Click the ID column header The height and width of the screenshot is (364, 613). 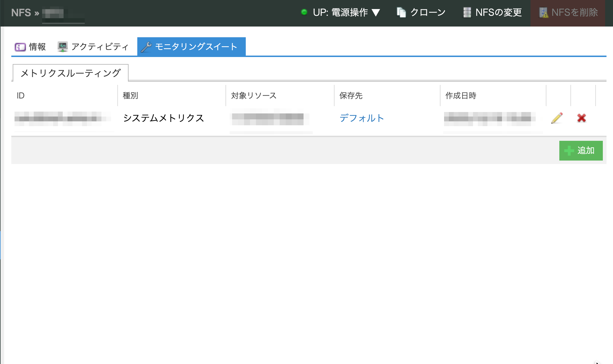click(x=21, y=96)
